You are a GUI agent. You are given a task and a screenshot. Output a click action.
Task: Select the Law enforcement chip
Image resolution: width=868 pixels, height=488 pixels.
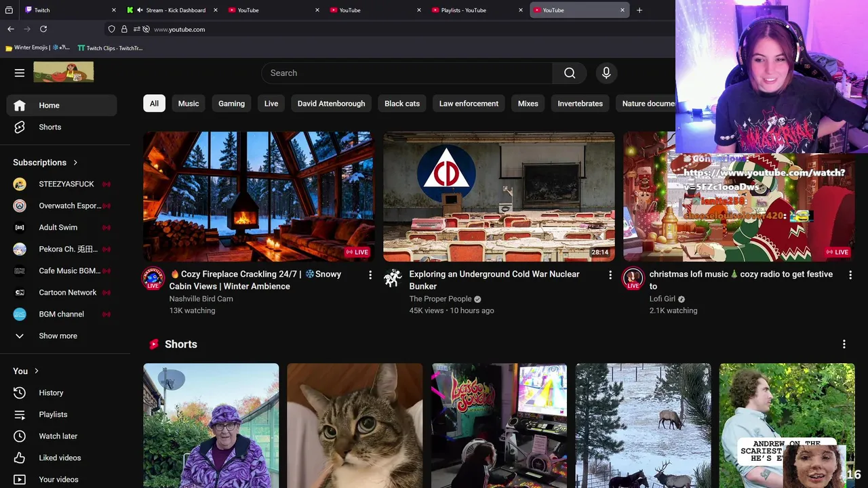click(x=469, y=104)
